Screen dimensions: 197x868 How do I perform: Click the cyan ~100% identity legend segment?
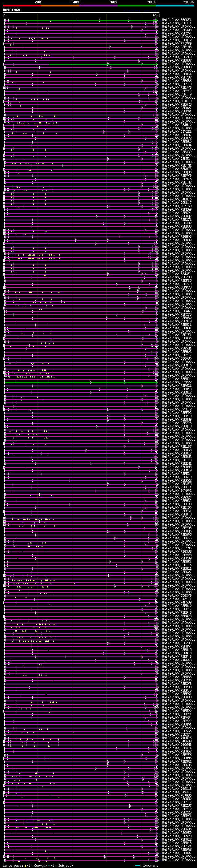[x=175, y=6]
